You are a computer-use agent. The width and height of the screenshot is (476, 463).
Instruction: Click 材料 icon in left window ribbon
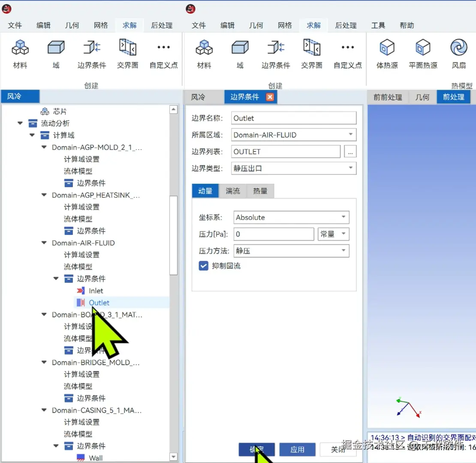pyautogui.click(x=20, y=47)
